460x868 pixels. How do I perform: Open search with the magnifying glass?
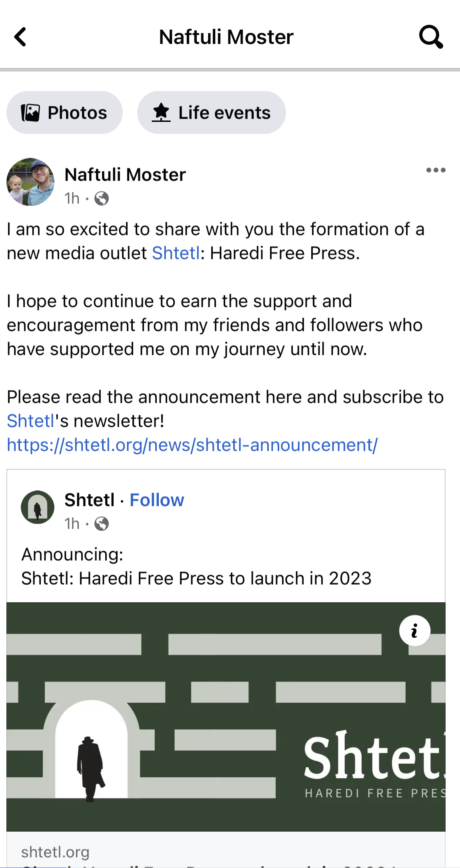tap(430, 37)
